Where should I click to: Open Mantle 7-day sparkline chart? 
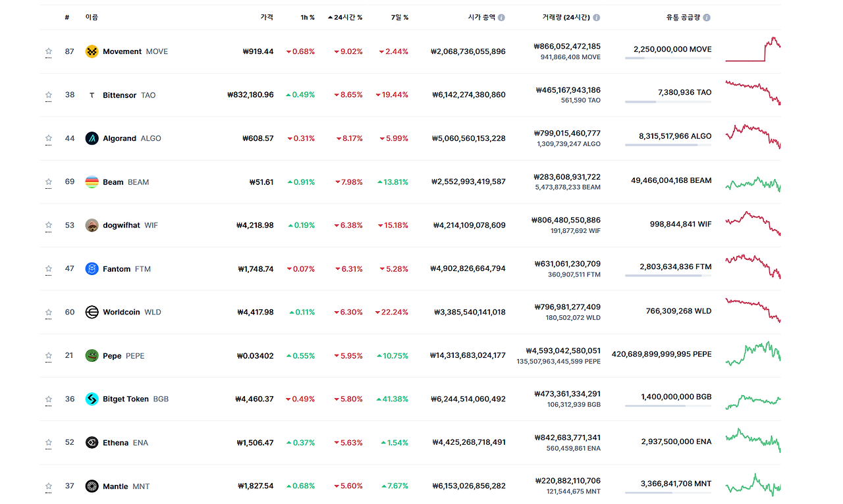click(753, 486)
